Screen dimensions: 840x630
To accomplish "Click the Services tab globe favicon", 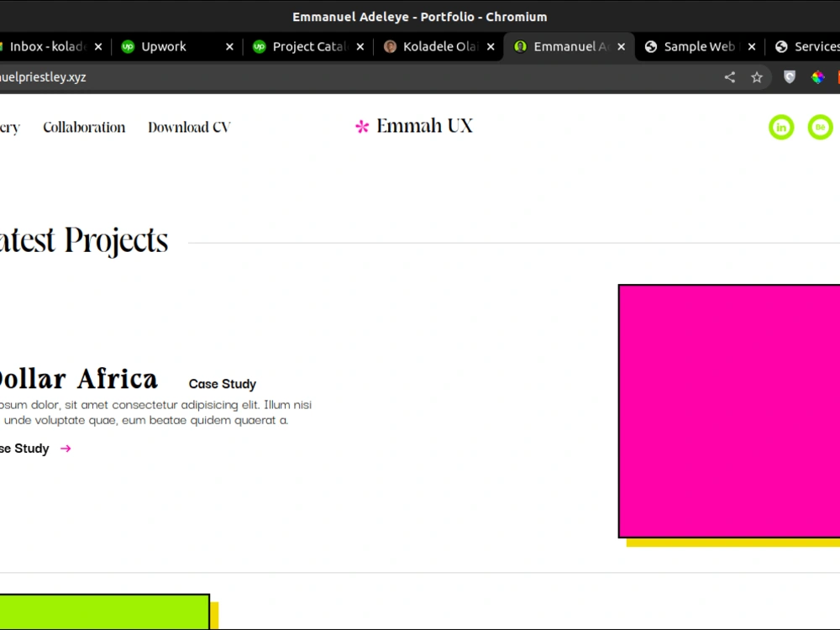I will click(x=781, y=46).
